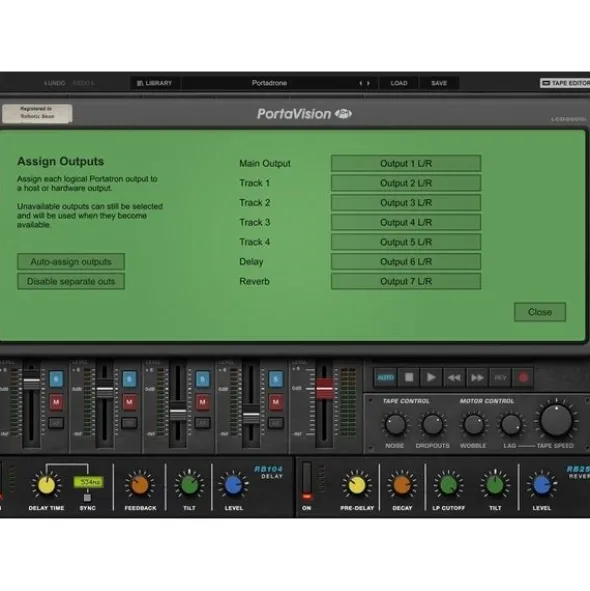
Task: Open the Tape Editor
Action: pos(565,83)
